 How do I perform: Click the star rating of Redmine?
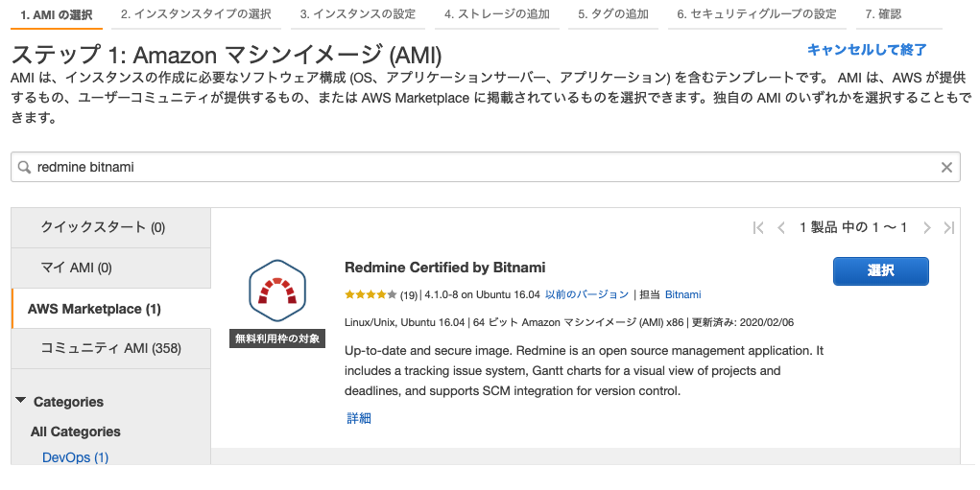pos(370,294)
